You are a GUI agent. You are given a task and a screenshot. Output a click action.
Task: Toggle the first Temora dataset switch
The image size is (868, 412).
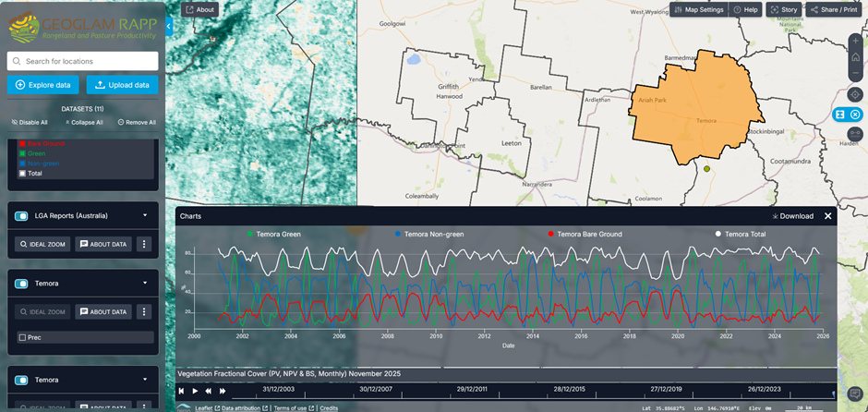coord(21,284)
